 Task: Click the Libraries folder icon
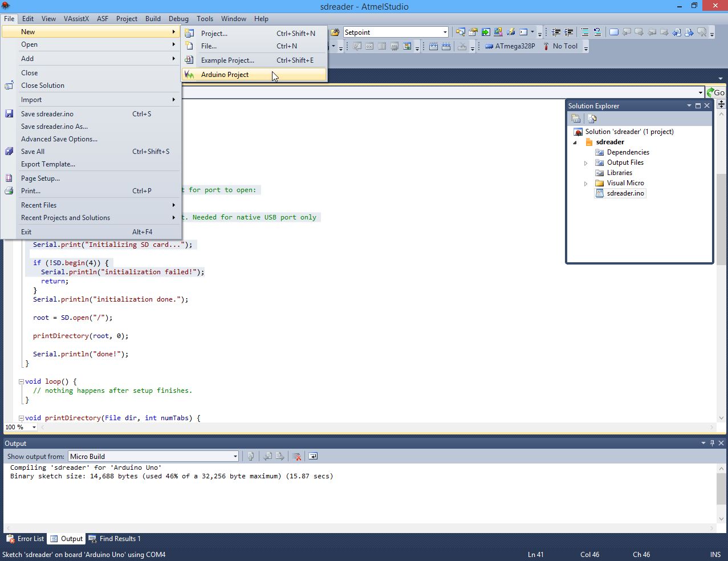(x=599, y=173)
